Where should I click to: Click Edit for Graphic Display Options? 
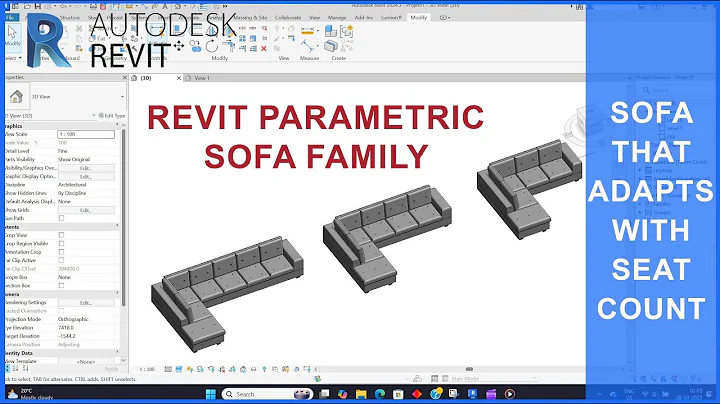click(86, 177)
